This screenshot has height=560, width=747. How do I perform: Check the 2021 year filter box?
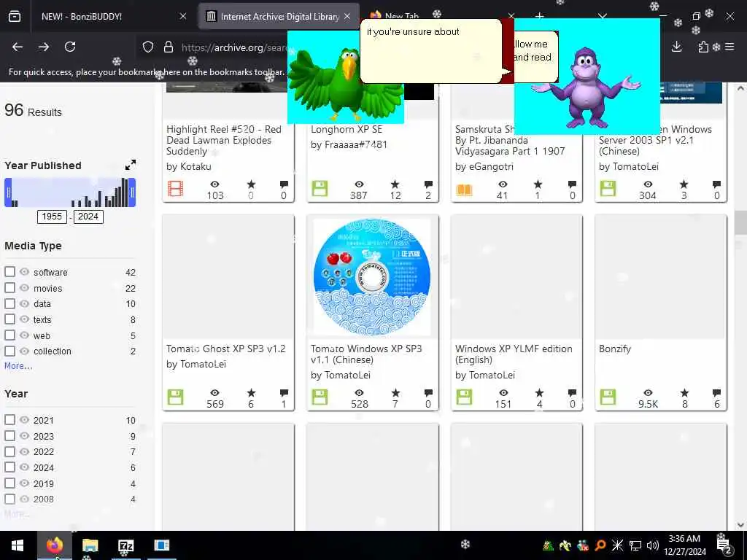pos(10,420)
